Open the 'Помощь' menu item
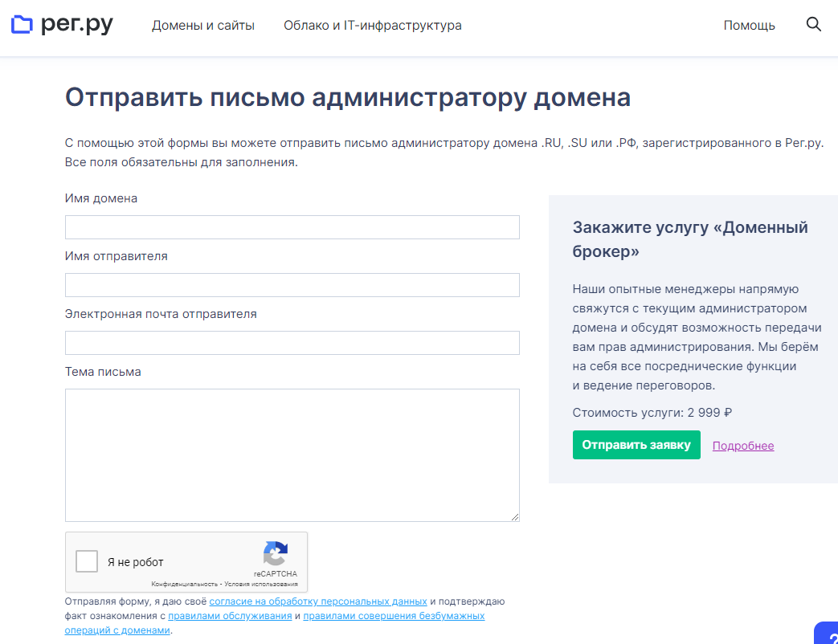 tap(750, 26)
